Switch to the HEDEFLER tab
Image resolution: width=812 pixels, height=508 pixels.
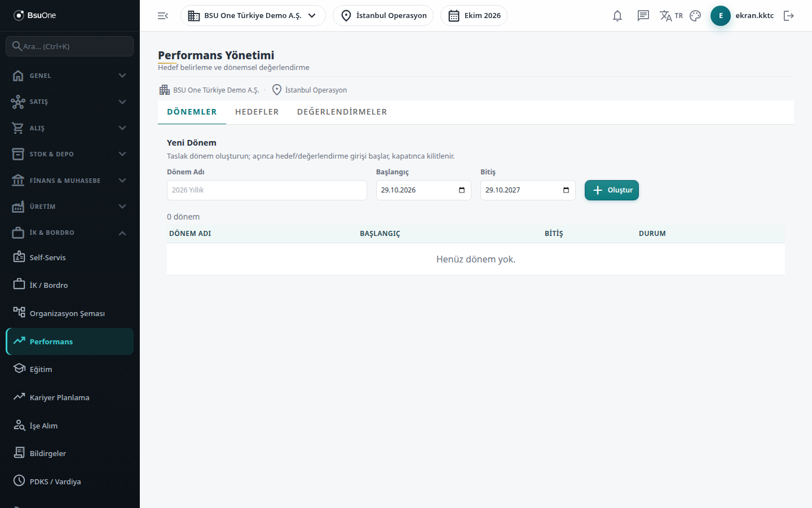257,112
